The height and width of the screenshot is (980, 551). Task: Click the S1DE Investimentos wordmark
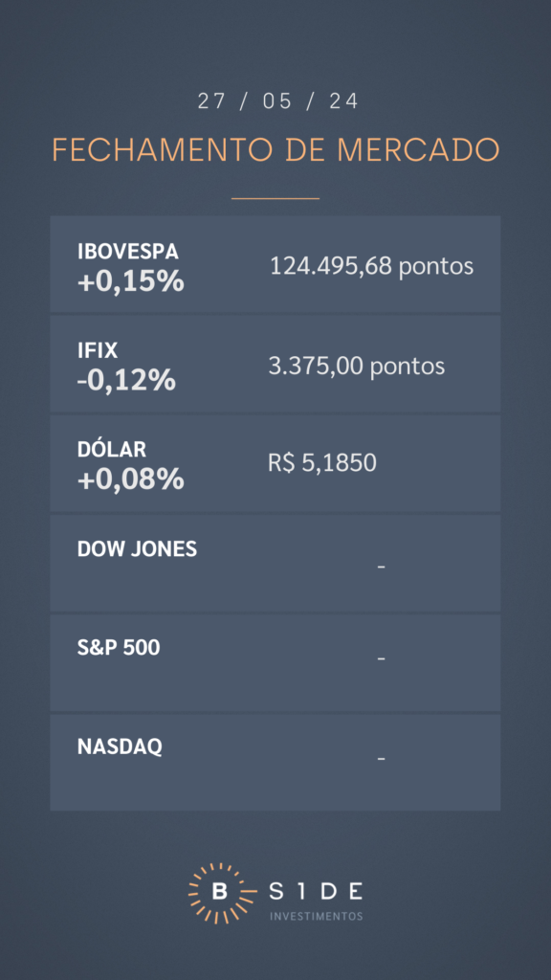pyautogui.click(x=316, y=902)
